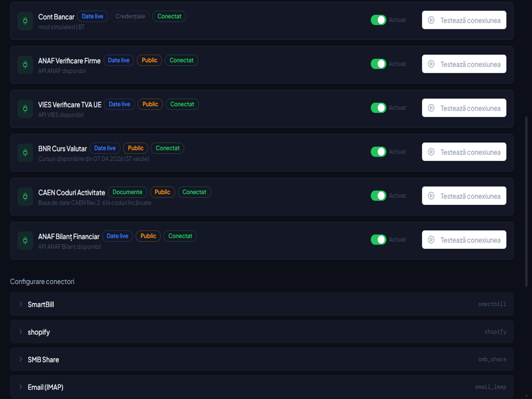
Task: Click the play icon in CAEN's test button
Action: tap(431, 196)
